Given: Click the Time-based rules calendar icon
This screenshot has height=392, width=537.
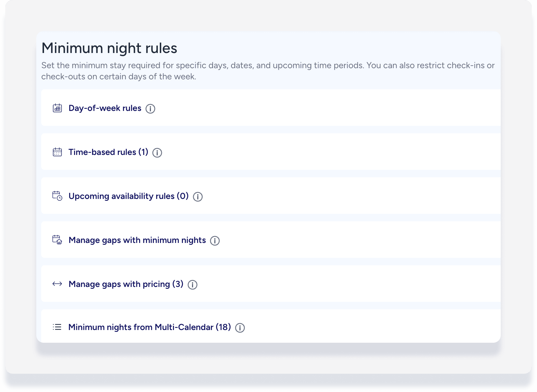Looking at the screenshot, I should (x=57, y=152).
